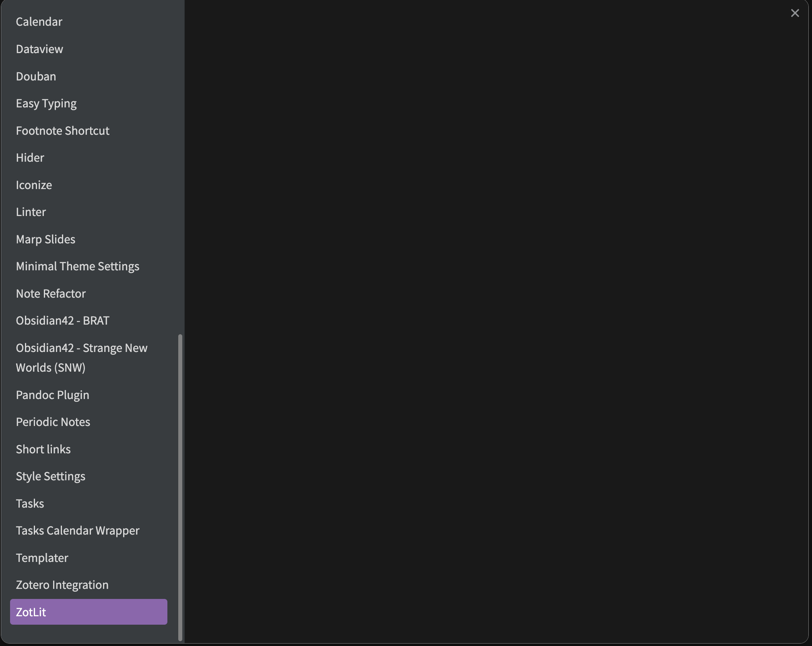This screenshot has width=812, height=646.
Task: Open Zotero Integration settings
Action: (62, 584)
